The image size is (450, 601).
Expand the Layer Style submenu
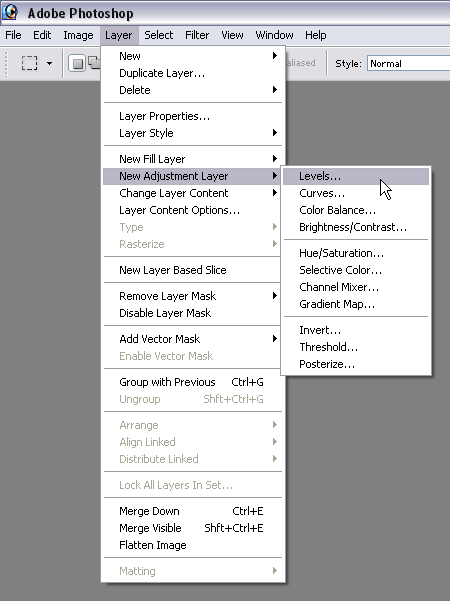tap(193, 133)
